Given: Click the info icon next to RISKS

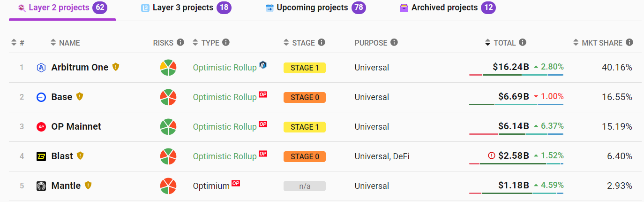Looking at the screenshot, I should coord(180,43).
